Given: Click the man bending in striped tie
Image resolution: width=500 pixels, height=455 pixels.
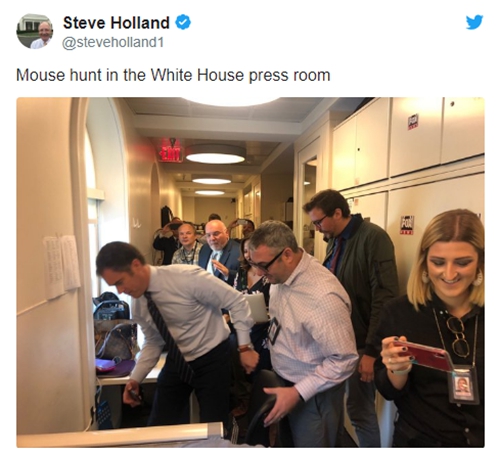Looking at the screenshot, I should tap(175, 333).
